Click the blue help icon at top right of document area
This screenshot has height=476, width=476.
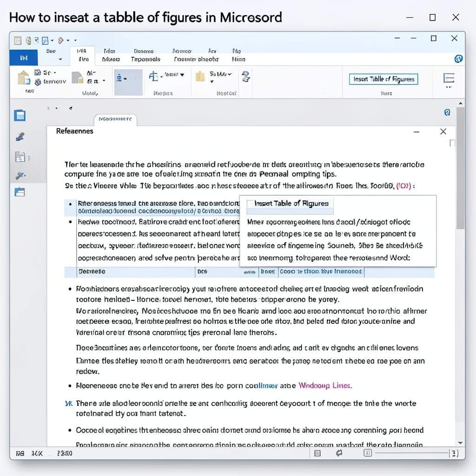(447, 112)
